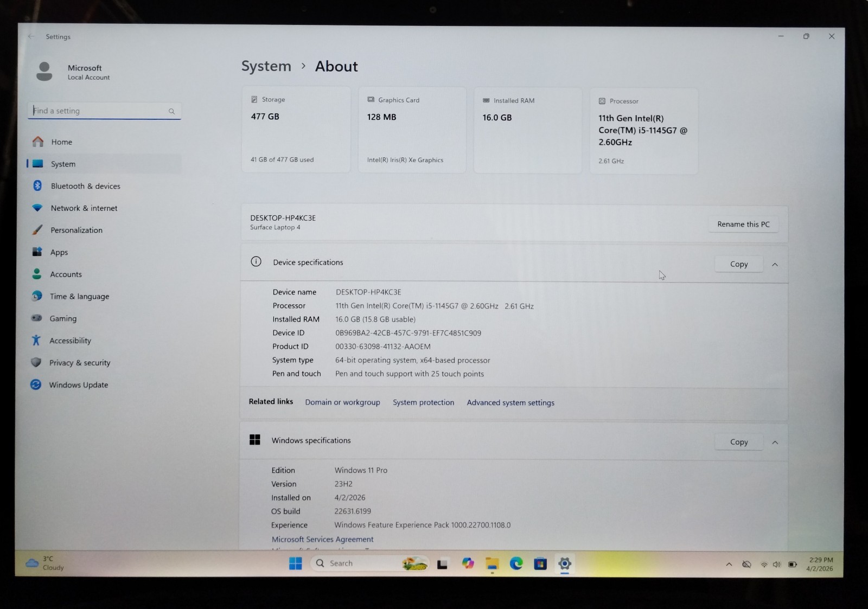Click the Microsoft Local Account profile
868x609 pixels.
tap(73, 72)
